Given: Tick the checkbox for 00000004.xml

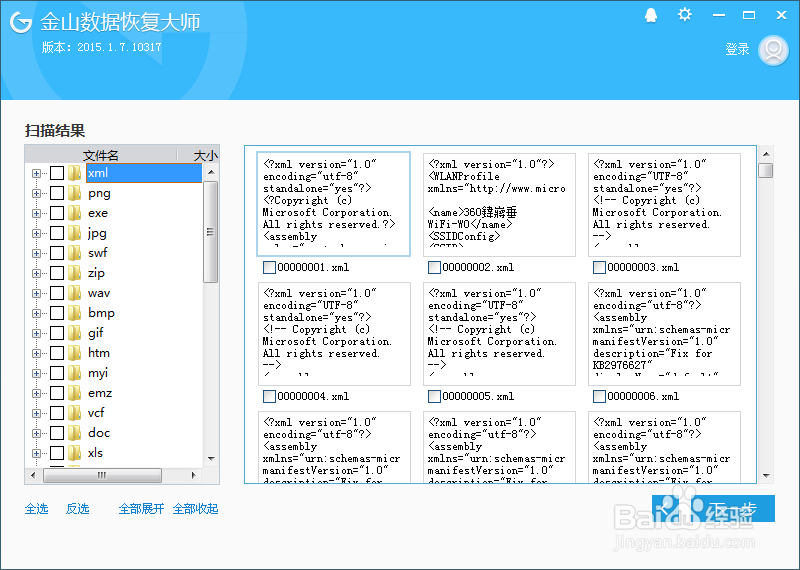Looking at the screenshot, I should (269, 396).
